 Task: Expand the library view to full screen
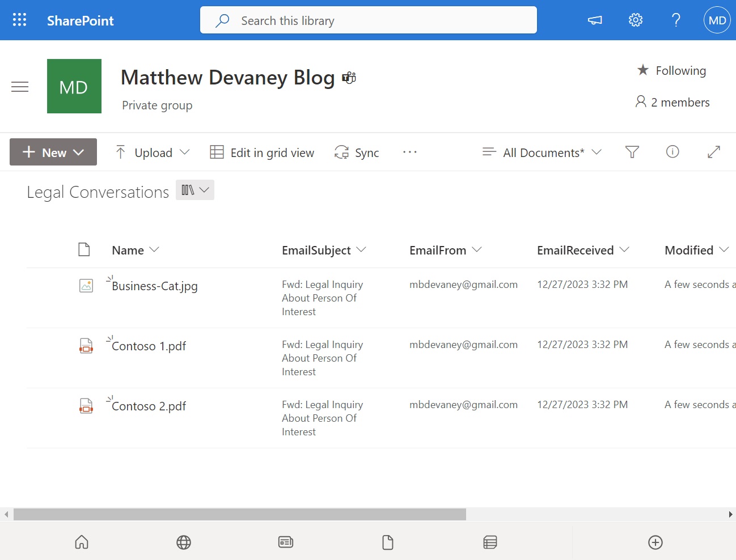713,152
